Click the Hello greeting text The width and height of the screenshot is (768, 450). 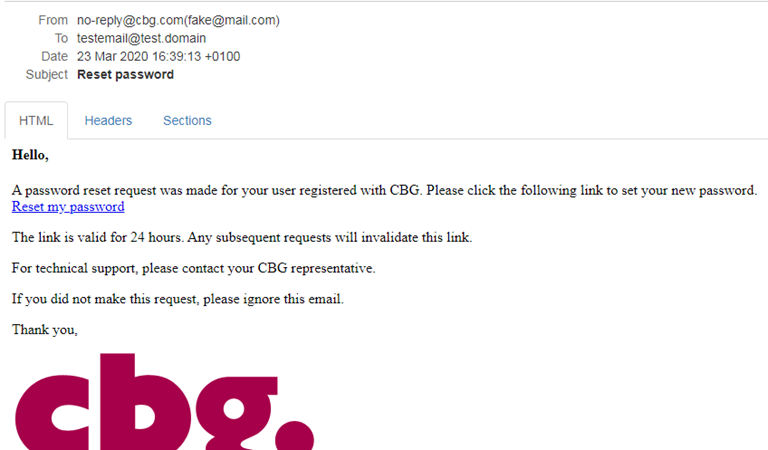point(30,155)
